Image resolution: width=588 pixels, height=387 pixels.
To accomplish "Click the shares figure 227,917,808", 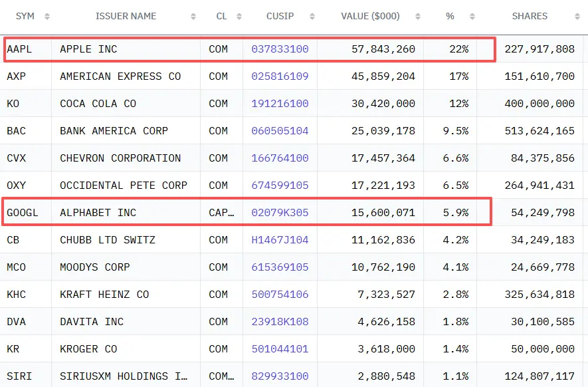I will click(x=539, y=49).
